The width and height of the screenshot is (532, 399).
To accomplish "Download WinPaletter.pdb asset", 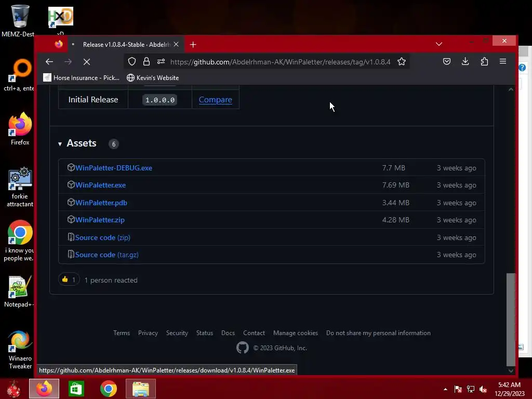I will (101, 203).
